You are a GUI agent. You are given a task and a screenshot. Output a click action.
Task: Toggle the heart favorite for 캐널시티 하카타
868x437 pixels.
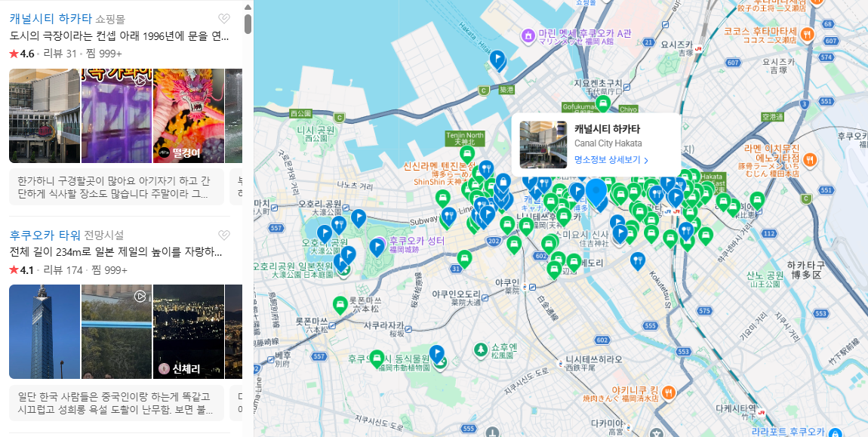pyautogui.click(x=223, y=18)
